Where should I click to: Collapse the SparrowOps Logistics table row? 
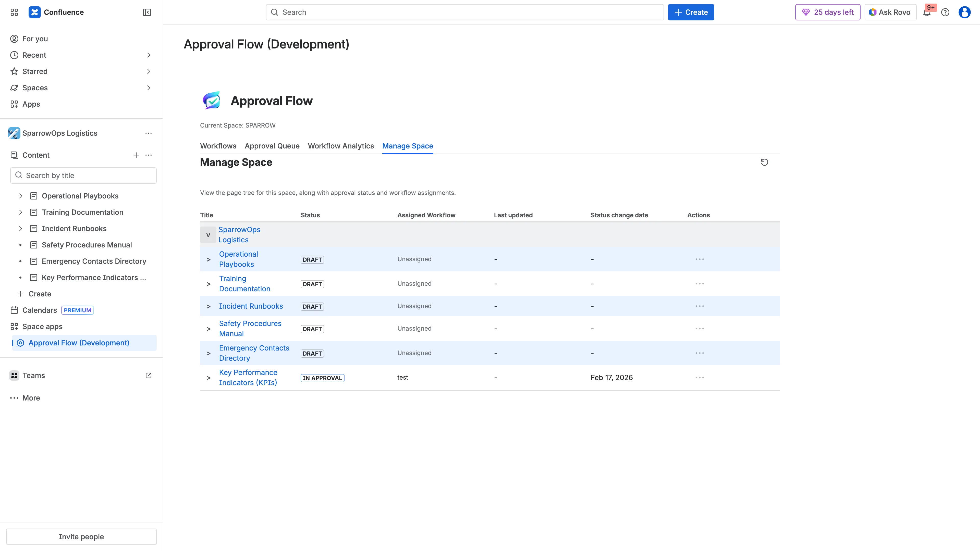(208, 235)
